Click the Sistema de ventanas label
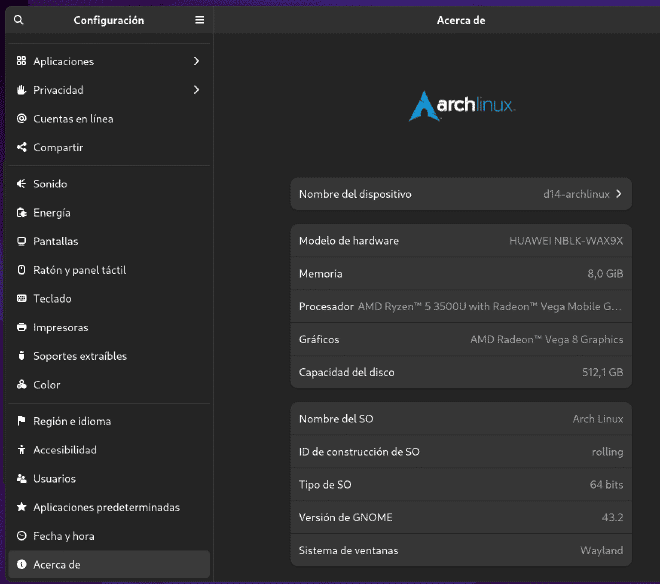 (348, 550)
